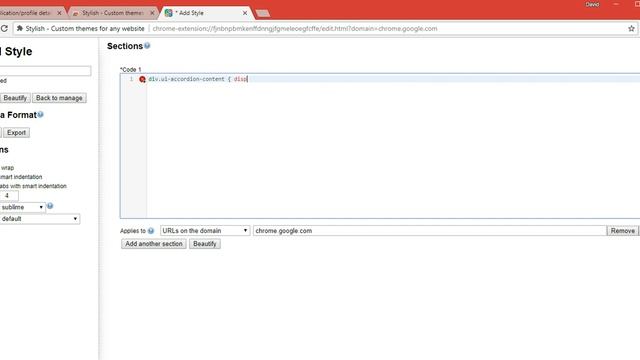Click the Sections heading text

[x=125, y=46]
